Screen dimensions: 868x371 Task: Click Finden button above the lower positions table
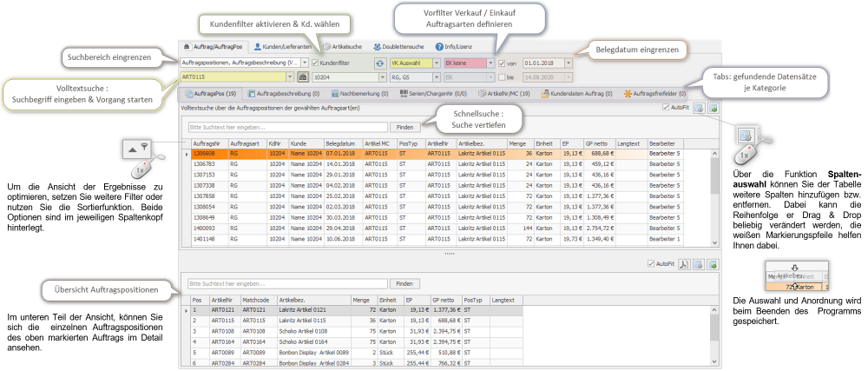(x=404, y=283)
